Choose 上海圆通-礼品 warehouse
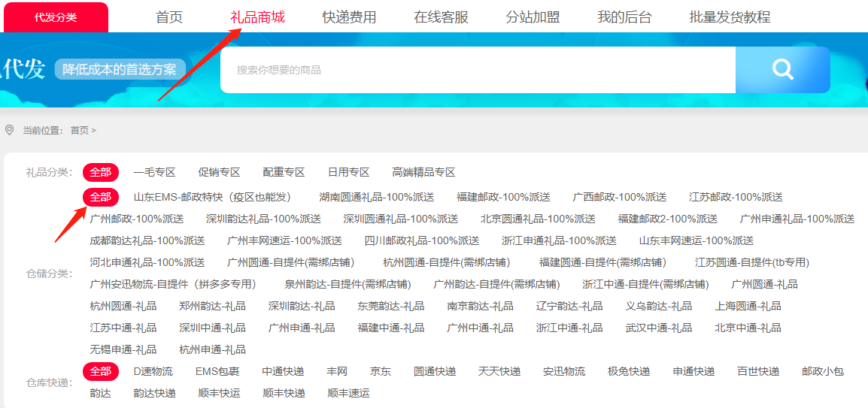This screenshot has height=408, width=868. click(748, 306)
